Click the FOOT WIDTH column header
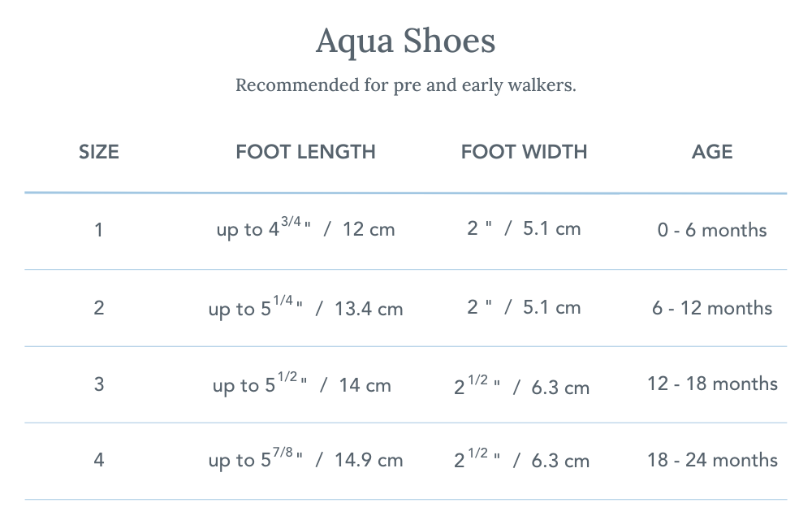 [x=524, y=152]
